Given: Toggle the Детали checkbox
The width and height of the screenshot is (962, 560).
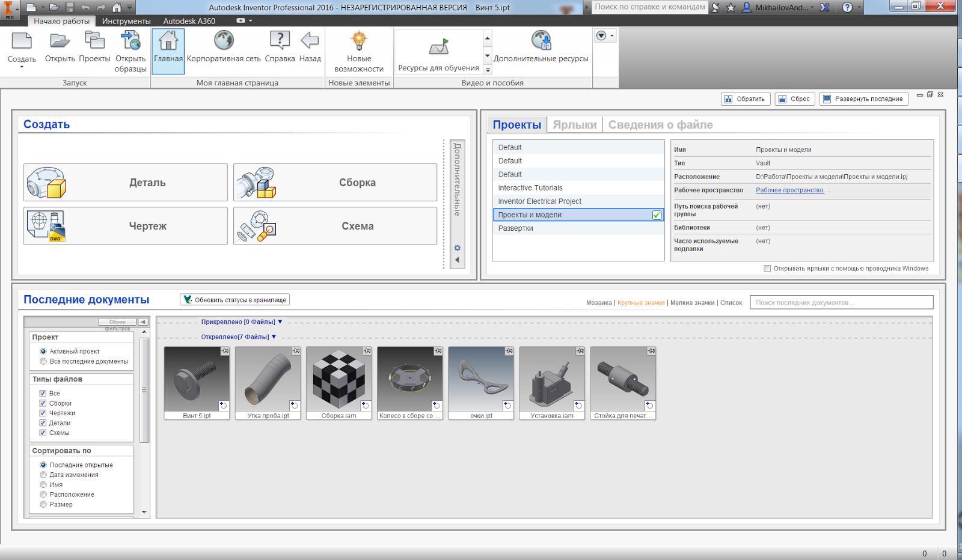Looking at the screenshot, I should (x=43, y=423).
